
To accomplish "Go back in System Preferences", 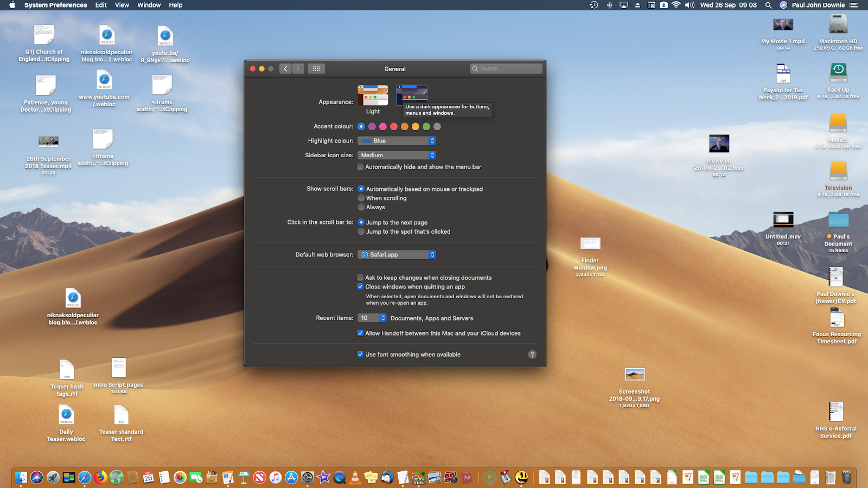I will [x=286, y=69].
